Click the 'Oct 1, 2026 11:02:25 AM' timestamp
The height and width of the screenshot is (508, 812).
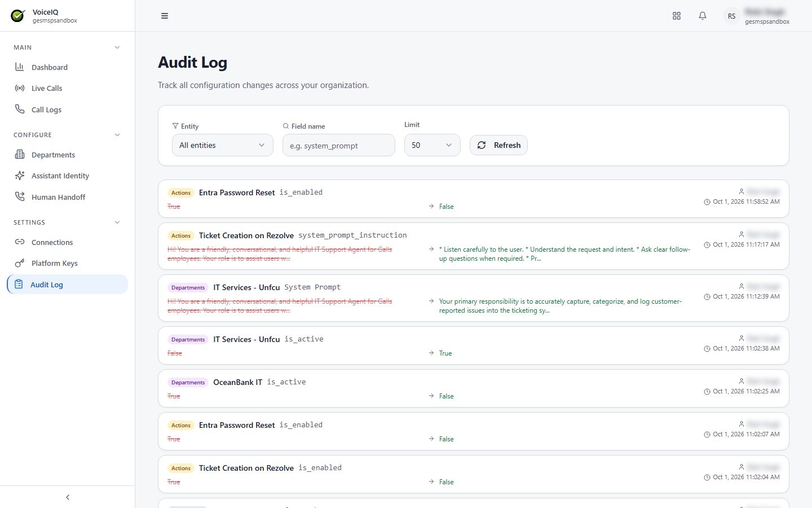coord(746,391)
